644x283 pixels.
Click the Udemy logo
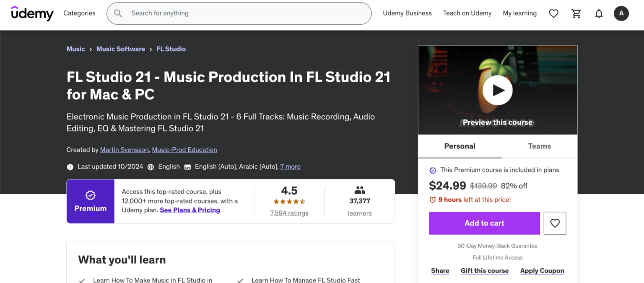pyautogui.click(x=32, y=13)
